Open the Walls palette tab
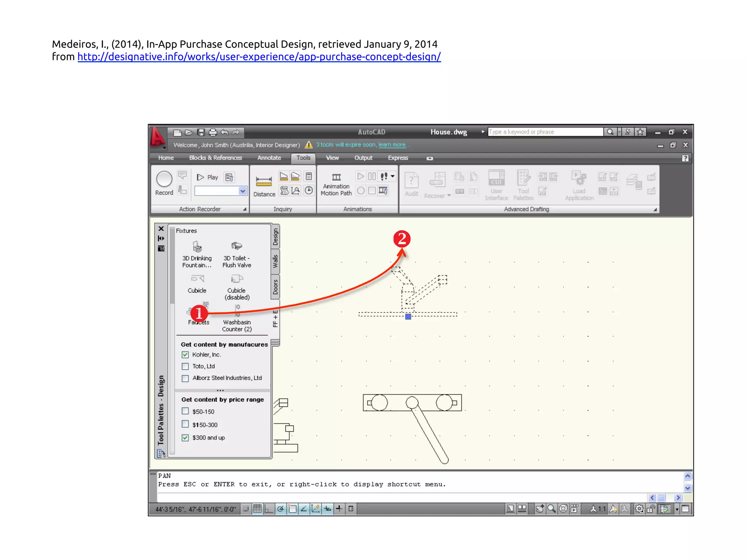This screenshot has width=747, height=560. pos(275,261)
